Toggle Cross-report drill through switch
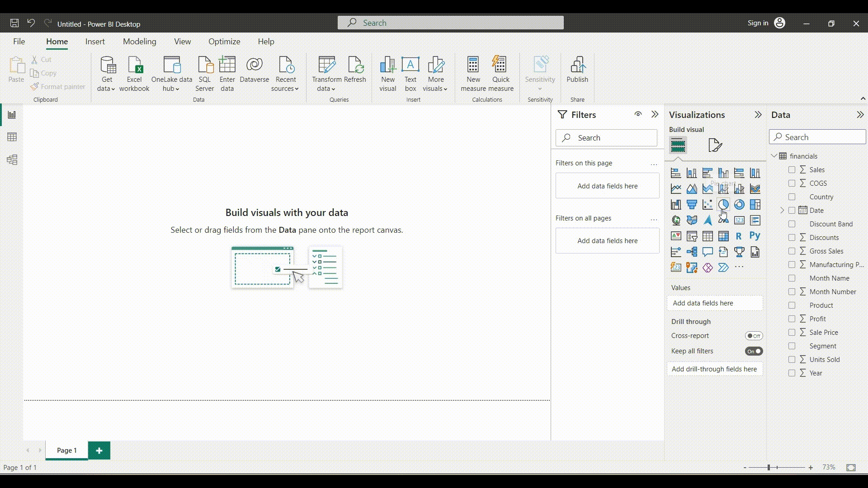868x488 pixels. [x=754, y=336]
